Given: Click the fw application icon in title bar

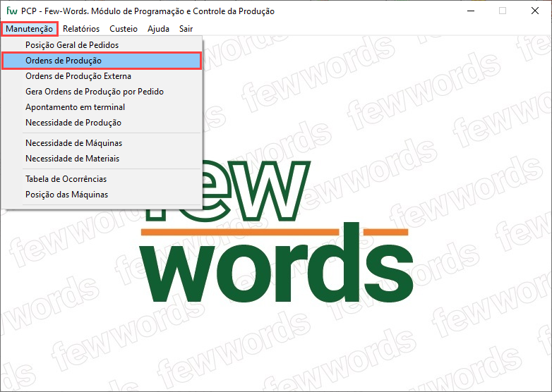Looking at the screenshot, I should point(12,11).
